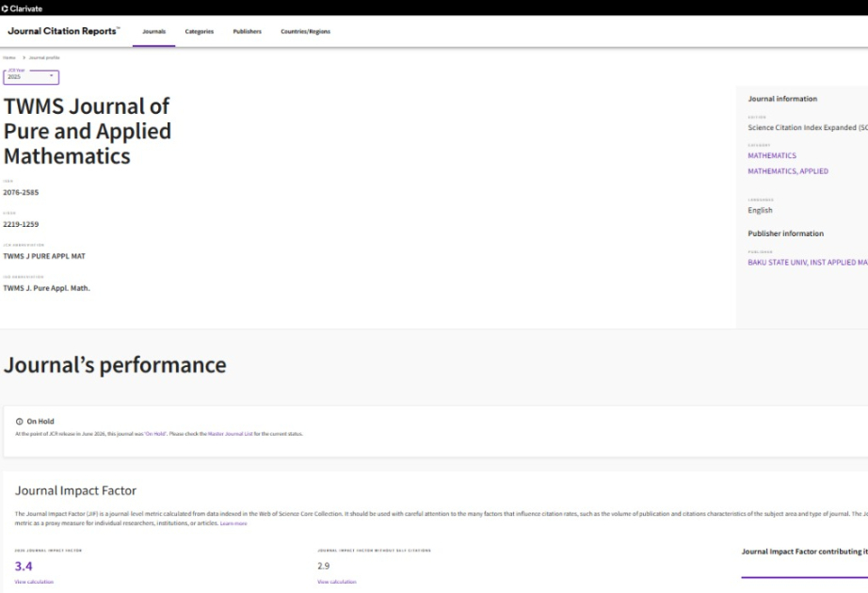Switch to the Journals tab

click(x=153, y=32)
